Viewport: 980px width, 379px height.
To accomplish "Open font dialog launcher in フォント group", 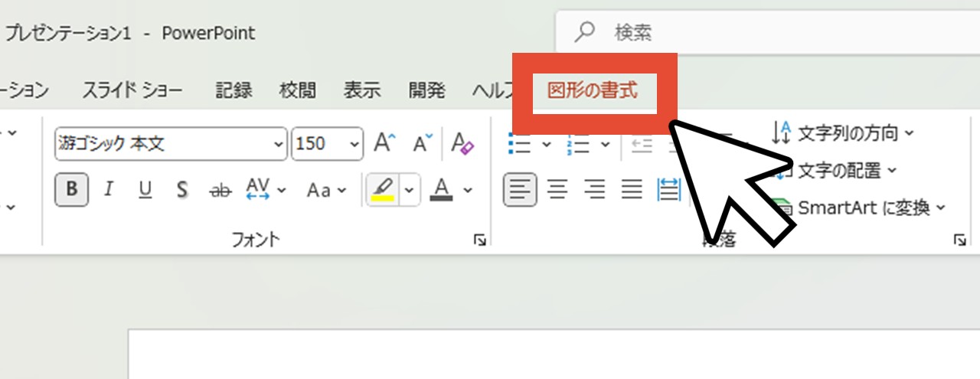I will pyautogui.click(x=480, y=240).
